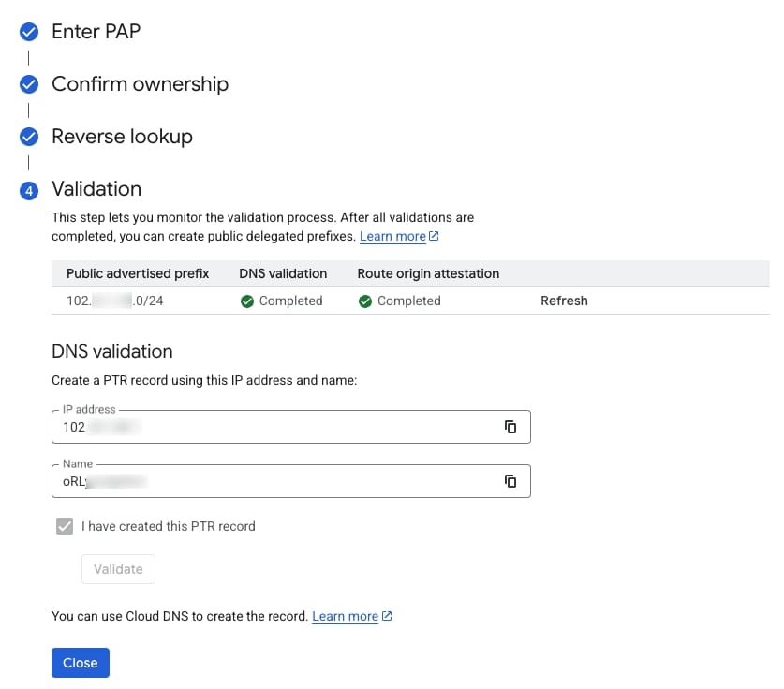Copy the IP address field value

tap(510, 427)
